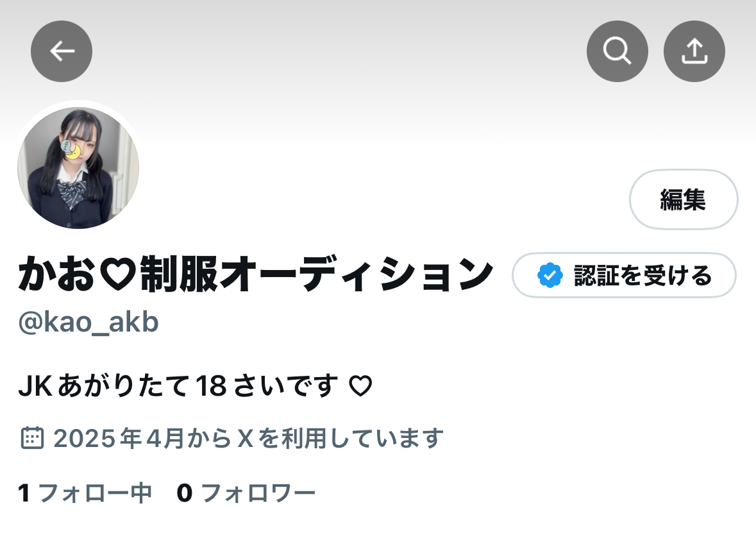Tap the share upload arrow icon
This screenshot has width=756, height=540.
694,51
